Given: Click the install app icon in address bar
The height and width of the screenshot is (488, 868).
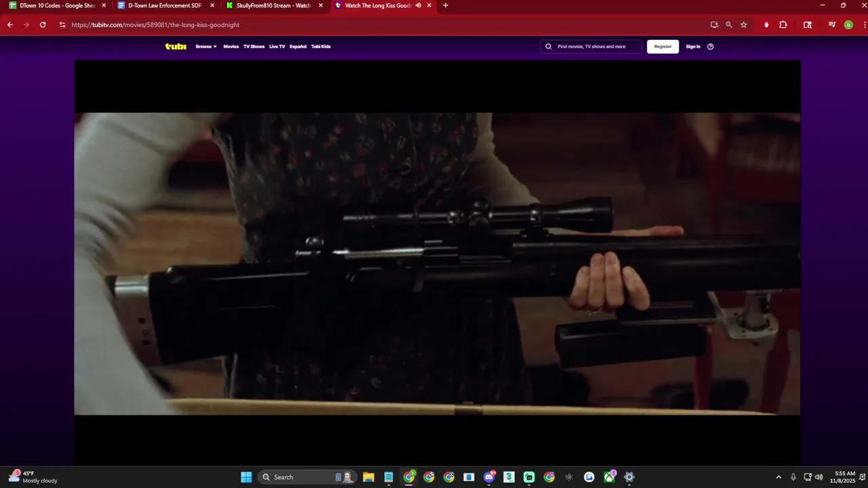Looking at the screenshot, I should (714, 24).
